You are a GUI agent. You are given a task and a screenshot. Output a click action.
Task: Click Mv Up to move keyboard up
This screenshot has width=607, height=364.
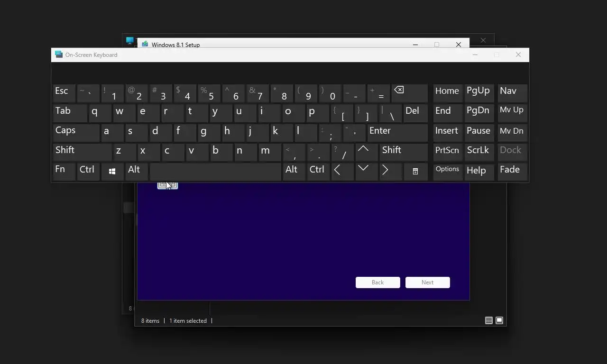point(512,113)
